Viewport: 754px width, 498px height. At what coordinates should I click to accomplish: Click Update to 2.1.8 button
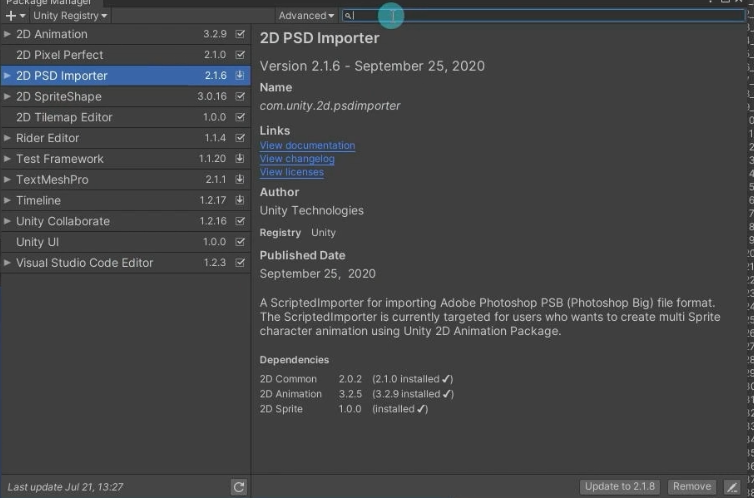pyautogui.click(x=620, y=486)
